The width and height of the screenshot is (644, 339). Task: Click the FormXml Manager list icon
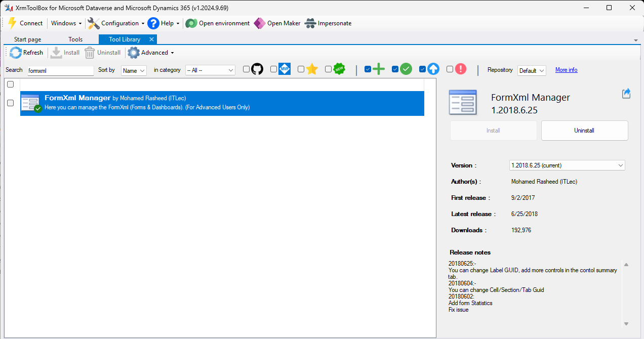point(31,103)
